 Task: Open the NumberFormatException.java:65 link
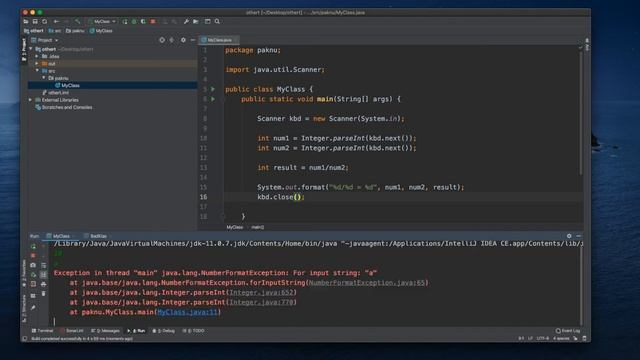367,282
